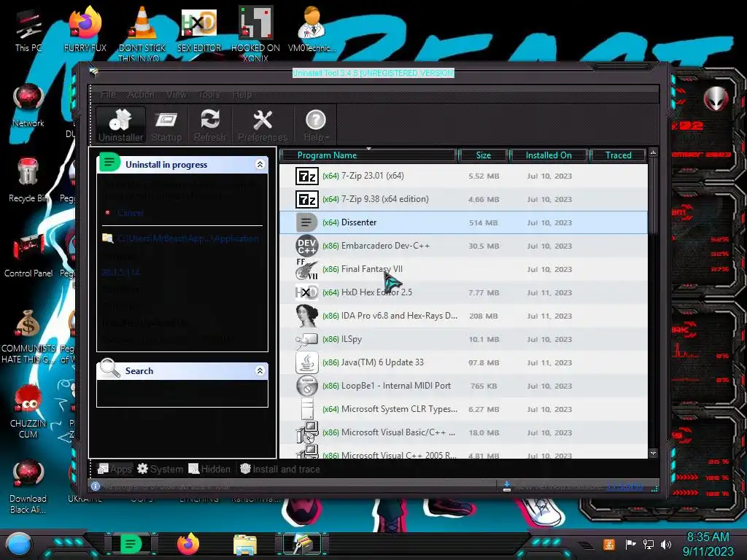Image resolution: width=747 pixels, height=560 pixels.
Task: Sort by Installed On column header
Action: coord(549,155)
